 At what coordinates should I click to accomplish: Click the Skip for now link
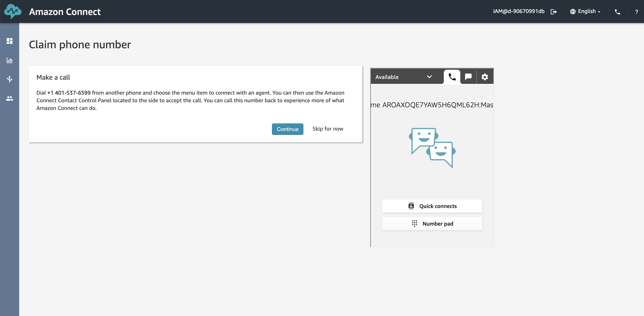click(328, 129)
